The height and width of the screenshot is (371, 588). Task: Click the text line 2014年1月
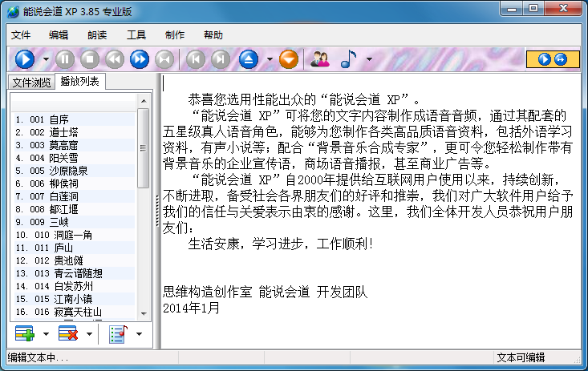[x=191, y=308]
